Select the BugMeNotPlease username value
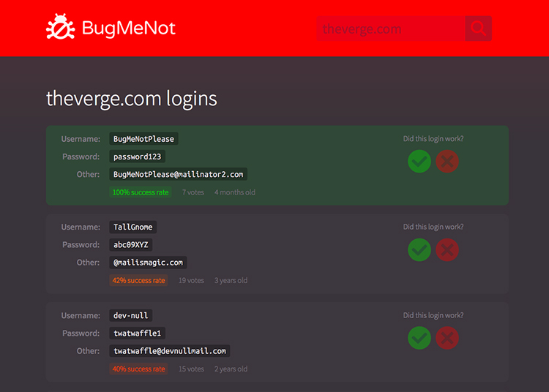This screenshot has height=392, width=549. 143,139
